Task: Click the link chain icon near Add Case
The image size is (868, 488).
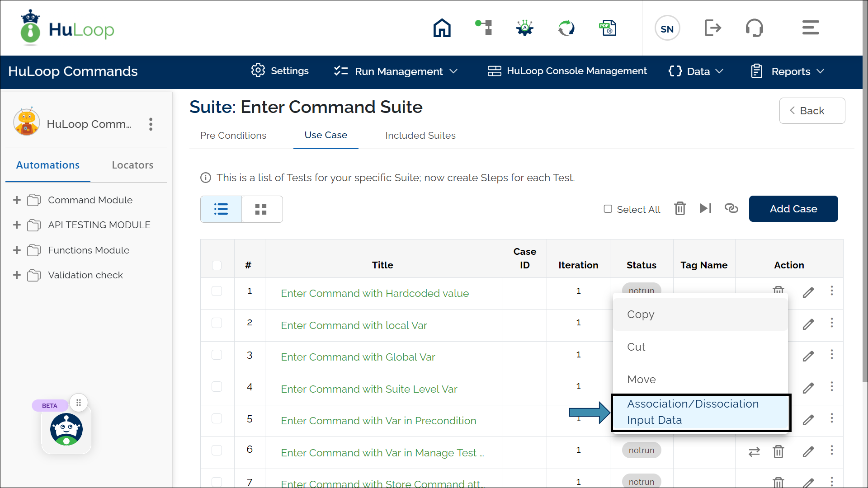Action: click(x=731, y=208)
